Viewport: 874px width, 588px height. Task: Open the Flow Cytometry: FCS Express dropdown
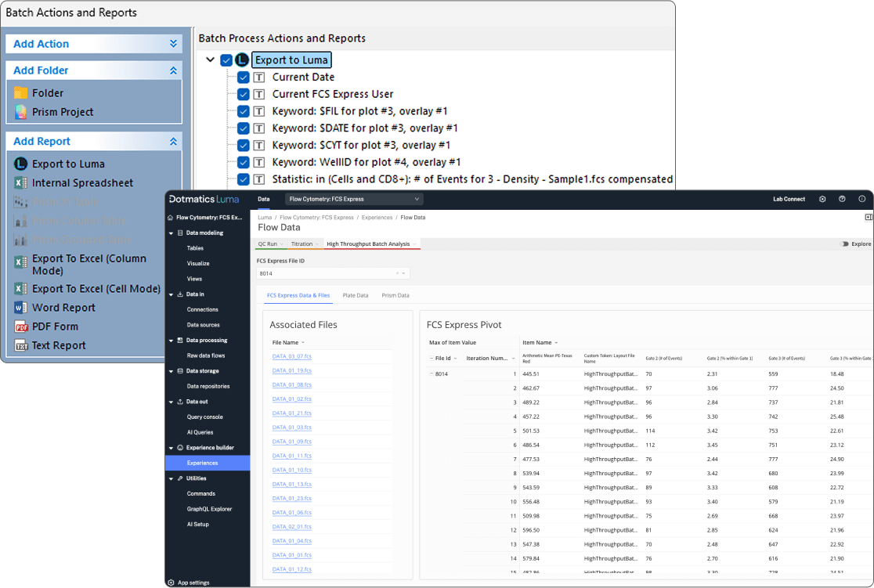354,200
